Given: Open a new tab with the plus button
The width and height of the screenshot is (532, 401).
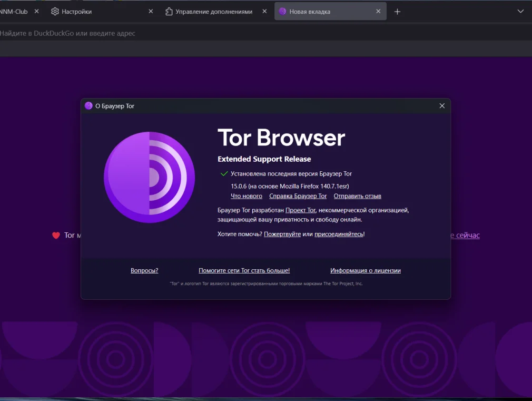Looking at the screenshot, I should pos(397,12).
